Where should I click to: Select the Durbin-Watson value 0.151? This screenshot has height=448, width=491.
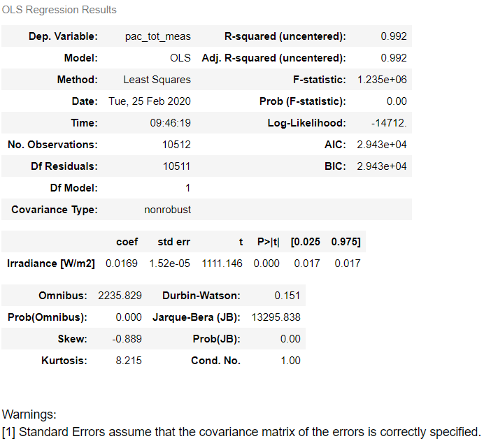(287, 296)
